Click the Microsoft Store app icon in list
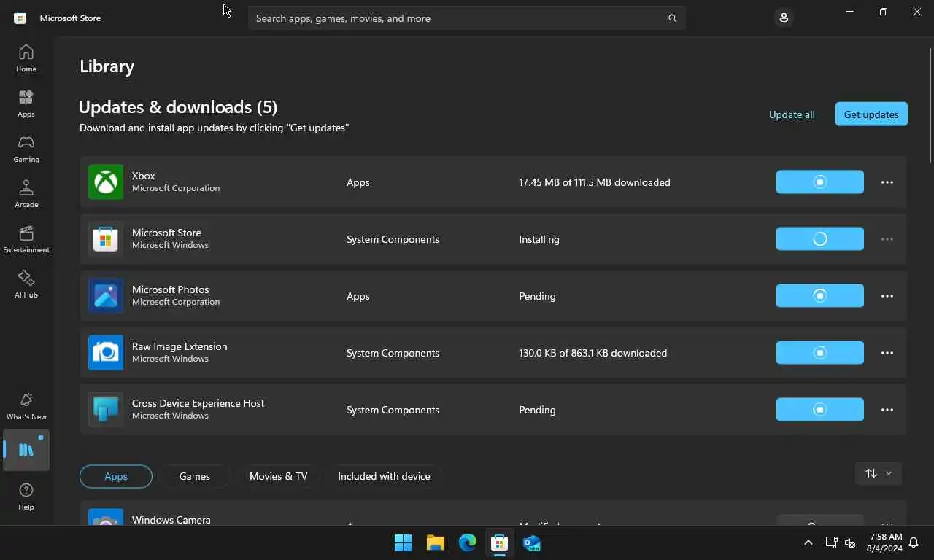 (106, 238)
